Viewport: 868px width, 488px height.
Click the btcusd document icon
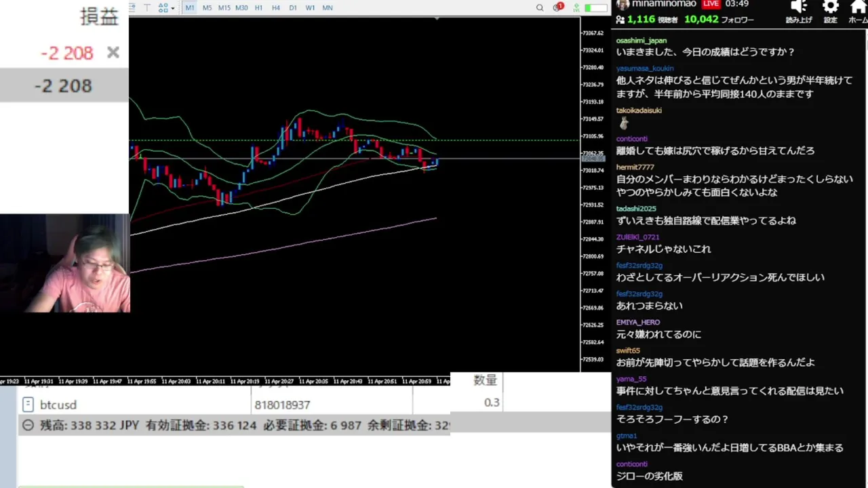click(28, 405)
